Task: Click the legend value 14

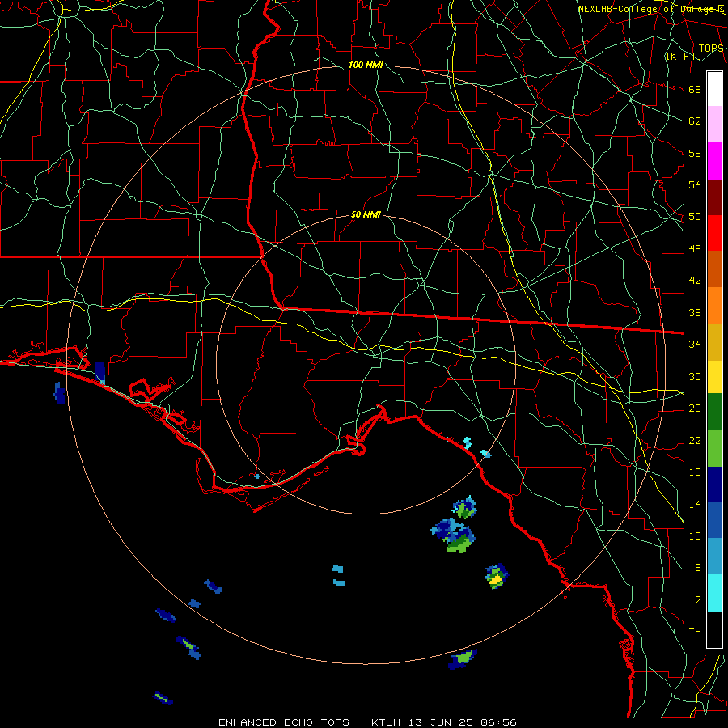Action: pos(695,504)
